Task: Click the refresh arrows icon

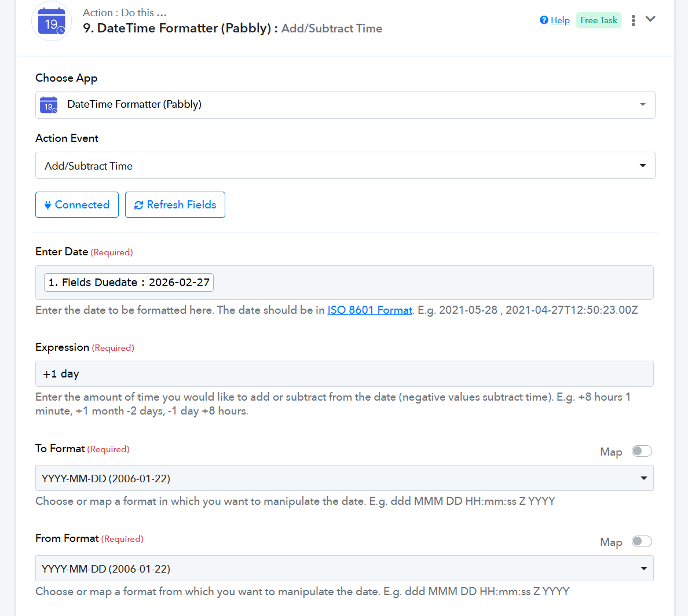Action: tap(138, 205)
